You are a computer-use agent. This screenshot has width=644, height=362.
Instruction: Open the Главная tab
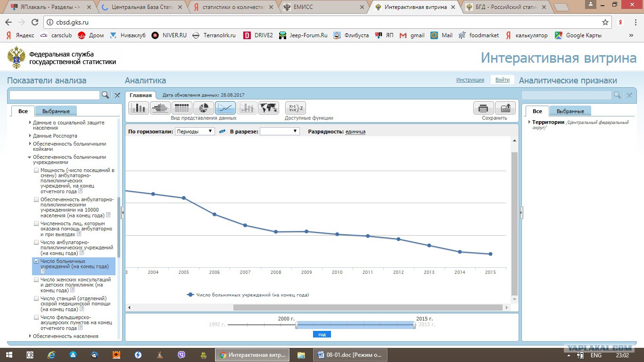pyautogui.click(x=140, y=95)
